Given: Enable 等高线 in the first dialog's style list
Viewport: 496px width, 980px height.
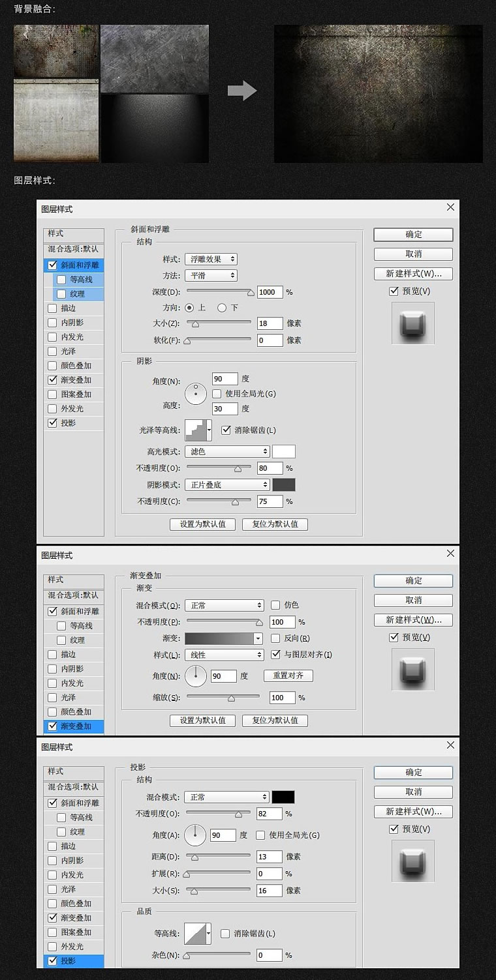Looking at the screenshot, I should tap(62, 280).
